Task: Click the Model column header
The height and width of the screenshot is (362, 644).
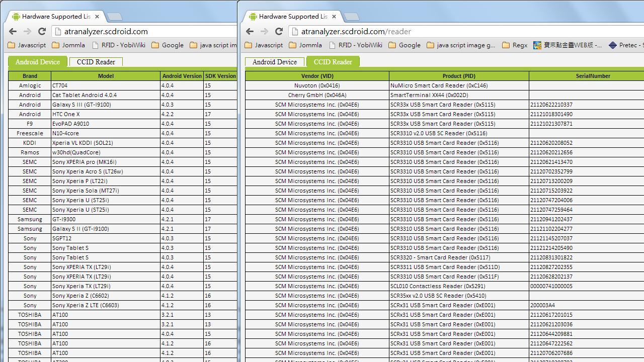Action: click(106, 76)
